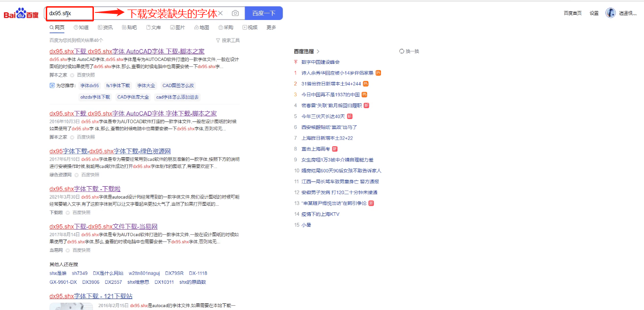
Task: Click related search sh7349
Action: pos(80,273)
